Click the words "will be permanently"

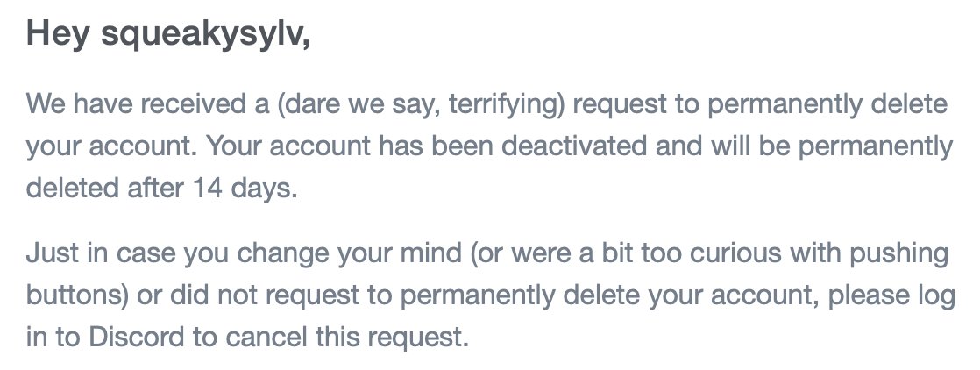[832, 147]
